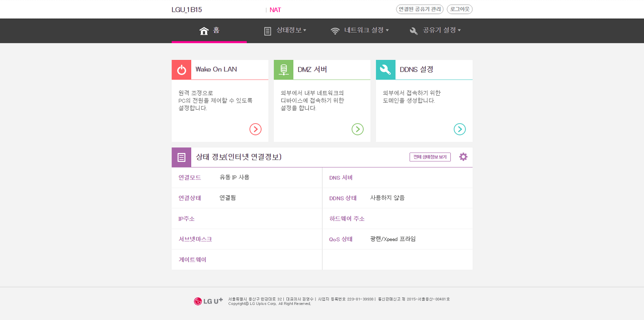Select the DNS 서버 label
The image size is (644, 320).
coord(341,178)
